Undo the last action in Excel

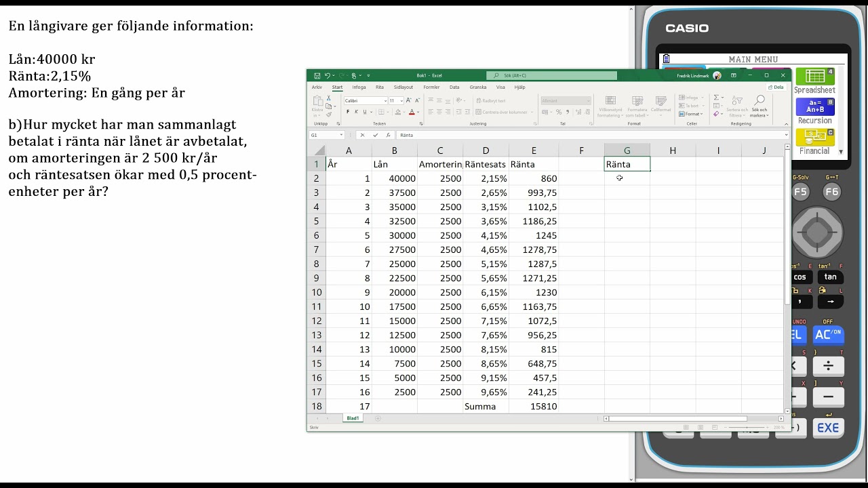pos(327,75)
